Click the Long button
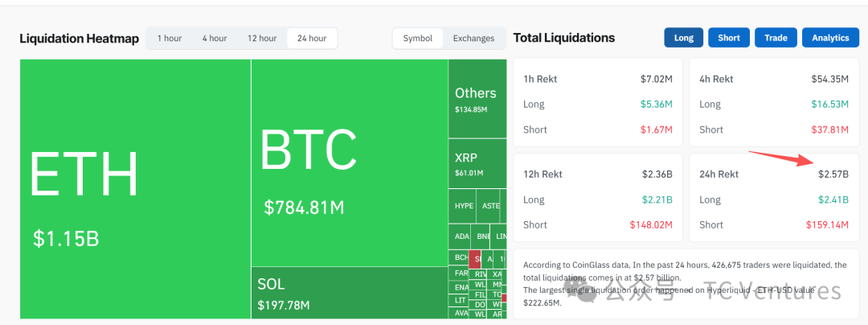Image resolution: width=868 pixels, height=325 pixels. point(684,38)
